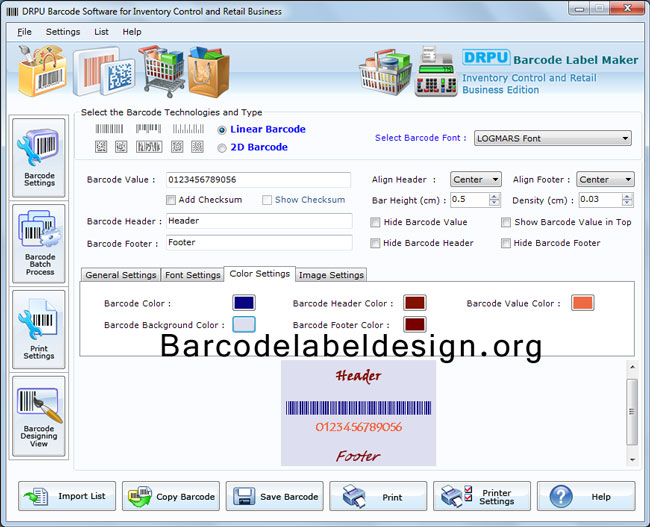Check Hide Barcode Header
Image resolution: width=650 pixels, height=527 pixels.
coord(375,243)
